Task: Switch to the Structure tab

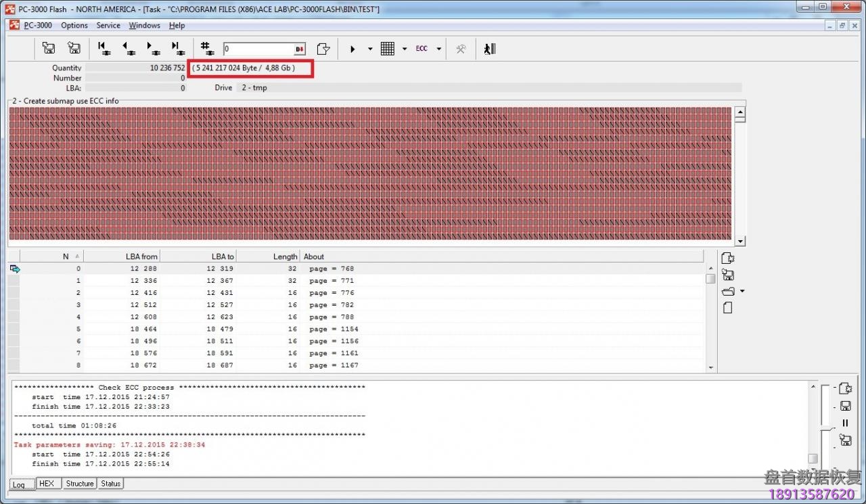Action: (x=80, y=484)
